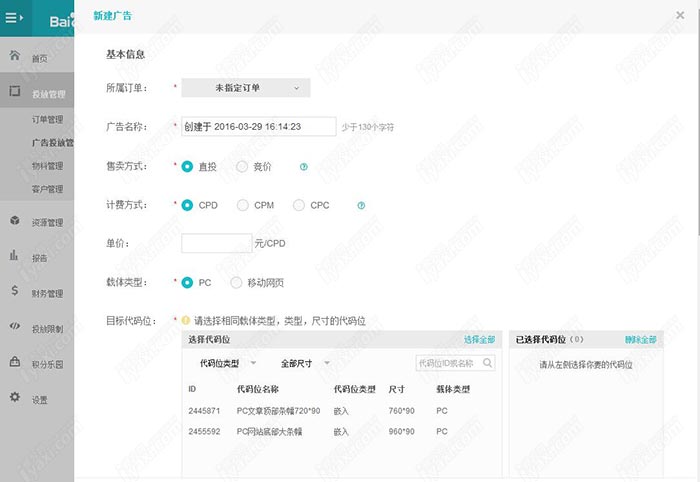The image size is (700, 482).
Task: Click the help icon next to 竞价
Action: point(303,167)
